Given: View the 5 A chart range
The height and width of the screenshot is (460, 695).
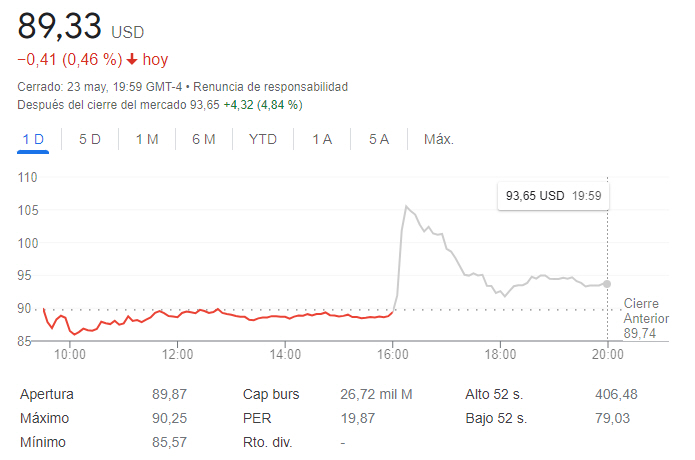Looking at the screenshot, I should click(x=378, y=139).
